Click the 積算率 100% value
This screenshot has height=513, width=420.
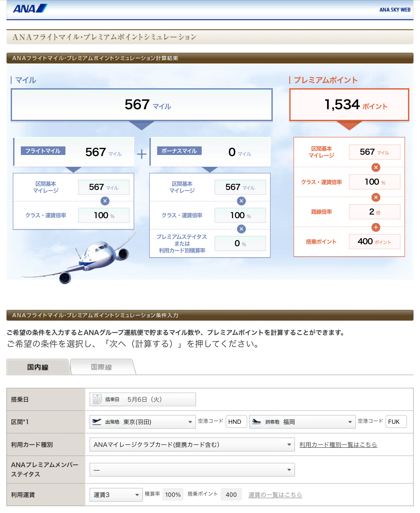click(x=173, y=494)
